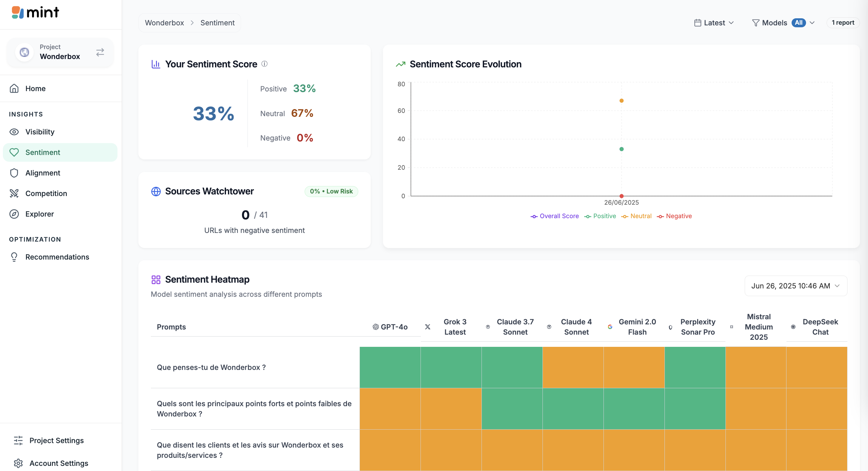
Task: Click the Neutral 67% value
Action: pyautogui.click(x=302, y=113)
